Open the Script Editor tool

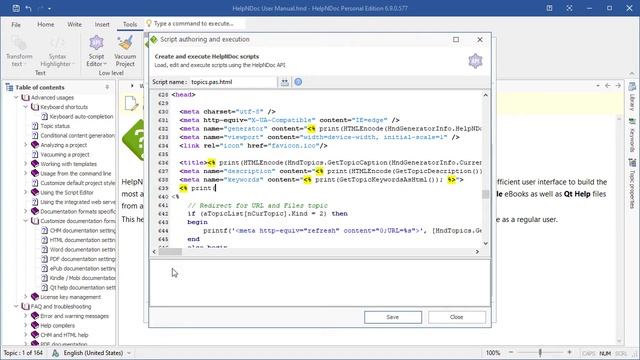tap(96, 51)
